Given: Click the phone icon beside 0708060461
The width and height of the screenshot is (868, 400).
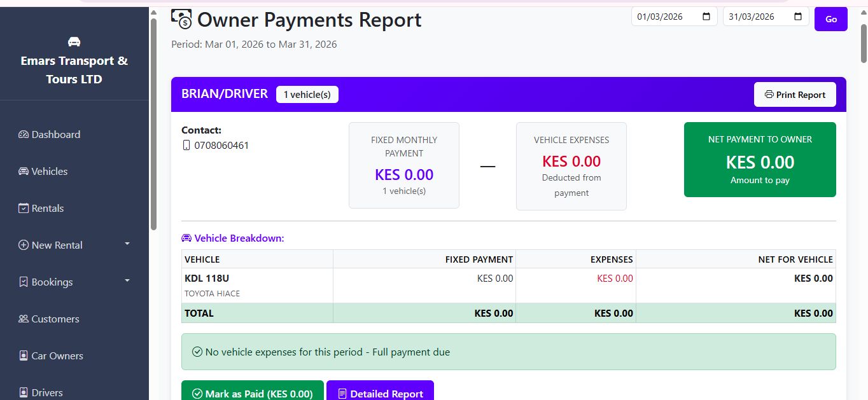Looking at the screenshot, I should [186, 146].
